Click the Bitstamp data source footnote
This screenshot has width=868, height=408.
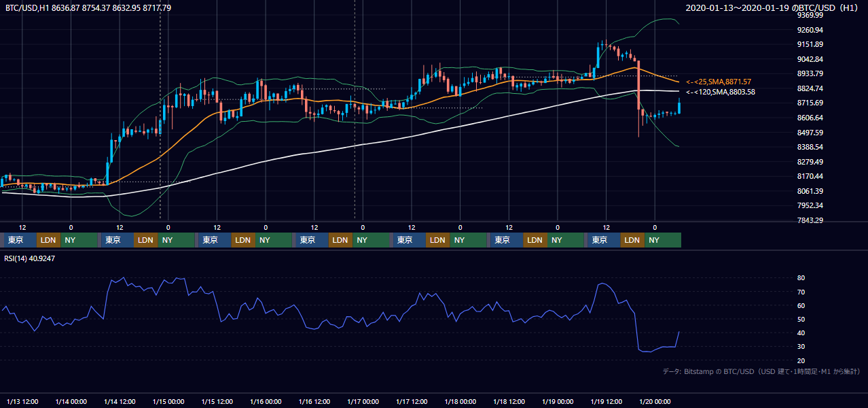761,371
